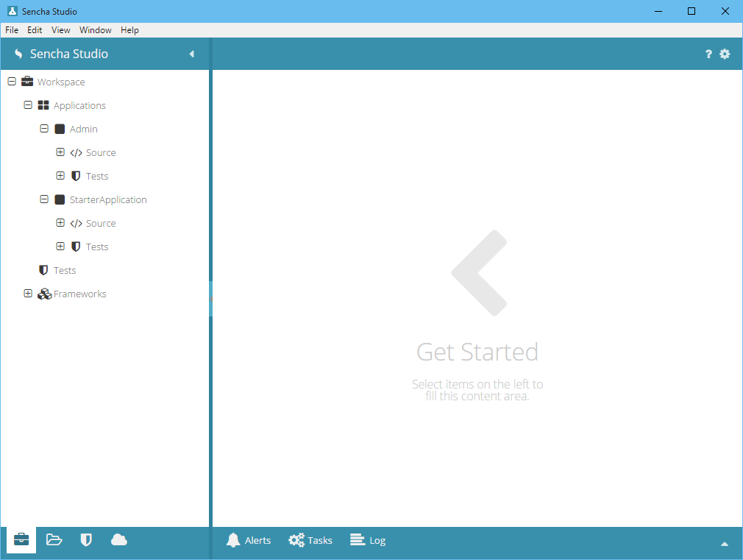
Task: Expand Source under StarterApplication
Action: point(60,223)
